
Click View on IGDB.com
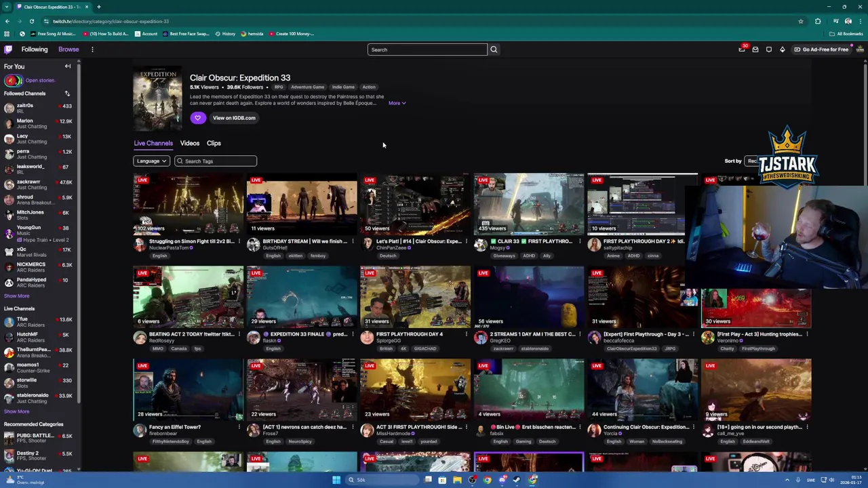(x=234, y=118)
